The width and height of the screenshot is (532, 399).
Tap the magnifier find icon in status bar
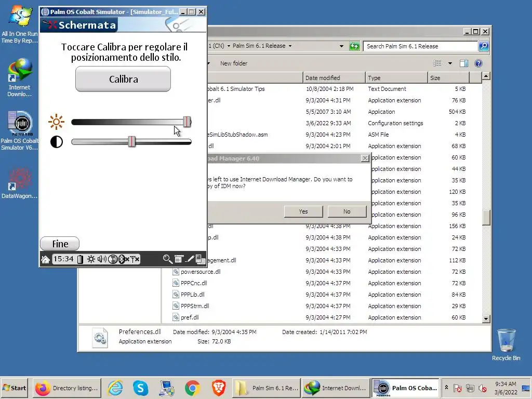tap(167, 259)
